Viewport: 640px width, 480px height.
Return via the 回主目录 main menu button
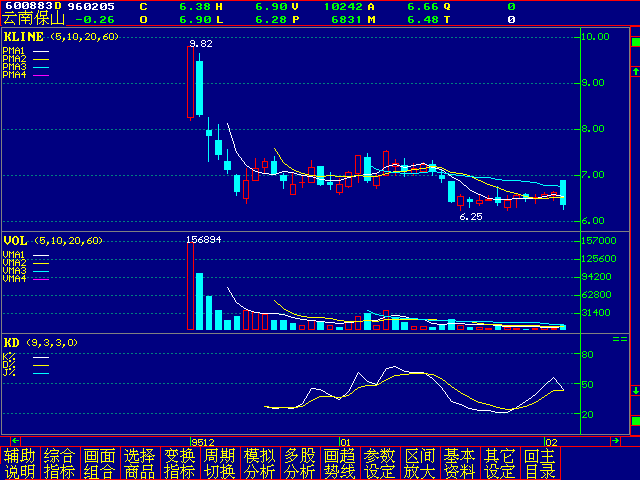pyautogui.click(x=540, y=463)
